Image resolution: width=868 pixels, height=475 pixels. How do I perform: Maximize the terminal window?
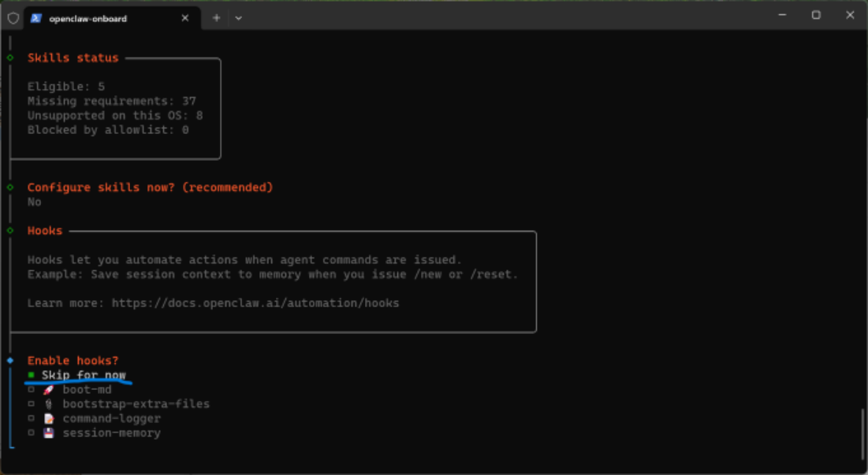coord(816,15)
